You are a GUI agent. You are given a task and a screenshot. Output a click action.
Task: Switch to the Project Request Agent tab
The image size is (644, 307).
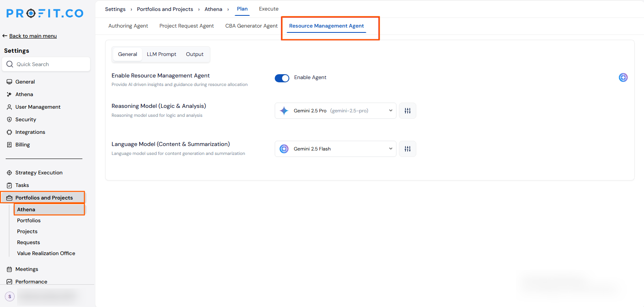187,26
